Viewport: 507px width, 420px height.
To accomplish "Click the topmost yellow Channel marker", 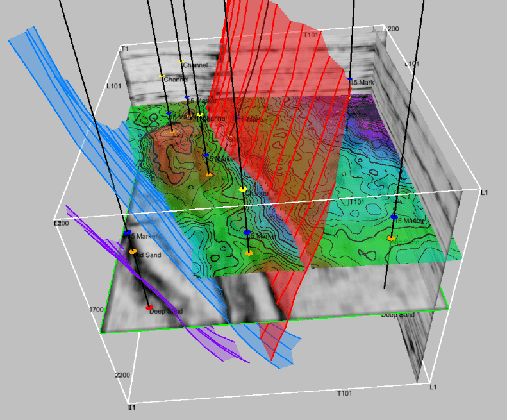I will 181,62.
